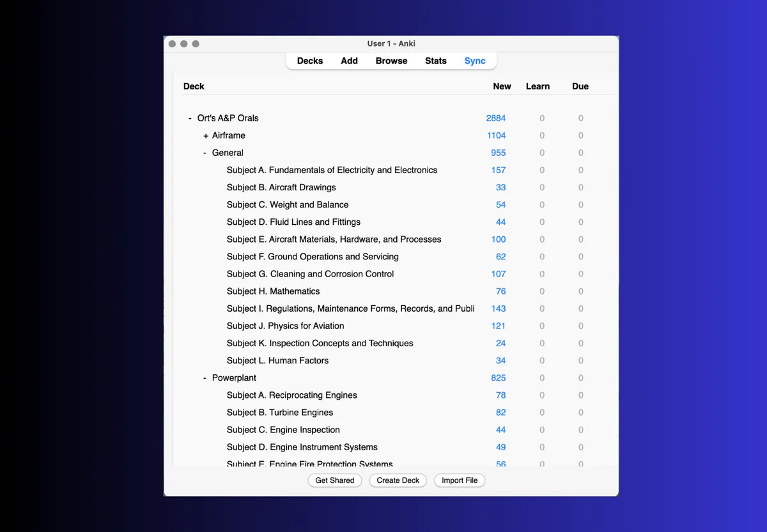Select Subject A. Reciprocating Engines deck
Screen dimensions: 767x532
click(x=292, y=395)
